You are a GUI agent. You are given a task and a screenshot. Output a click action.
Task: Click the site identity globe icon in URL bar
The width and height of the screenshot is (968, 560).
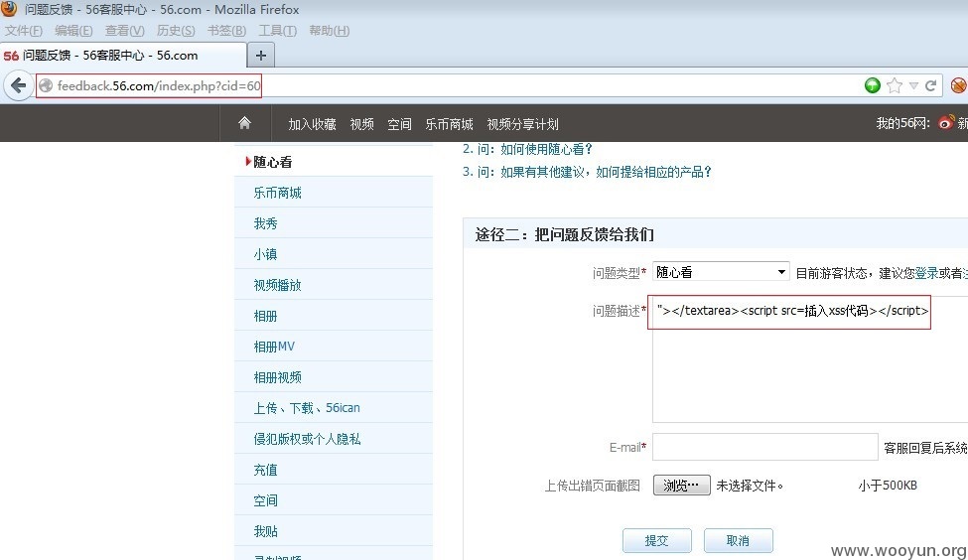[46, 85]
